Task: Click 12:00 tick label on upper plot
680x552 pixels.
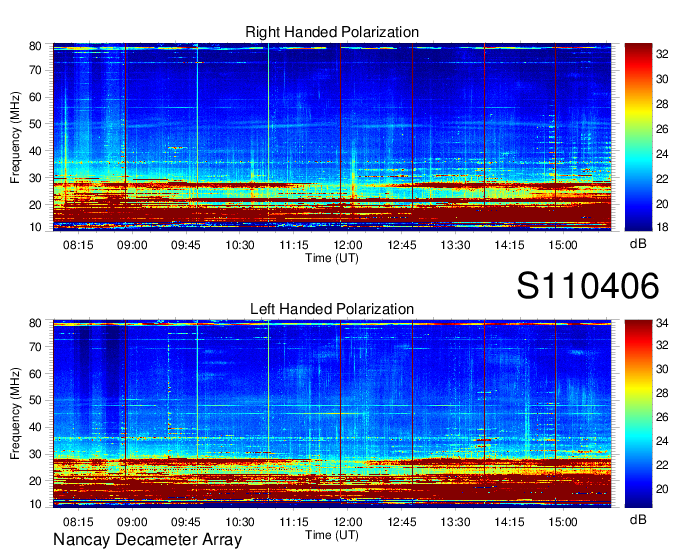Action: tap(347, 245)
